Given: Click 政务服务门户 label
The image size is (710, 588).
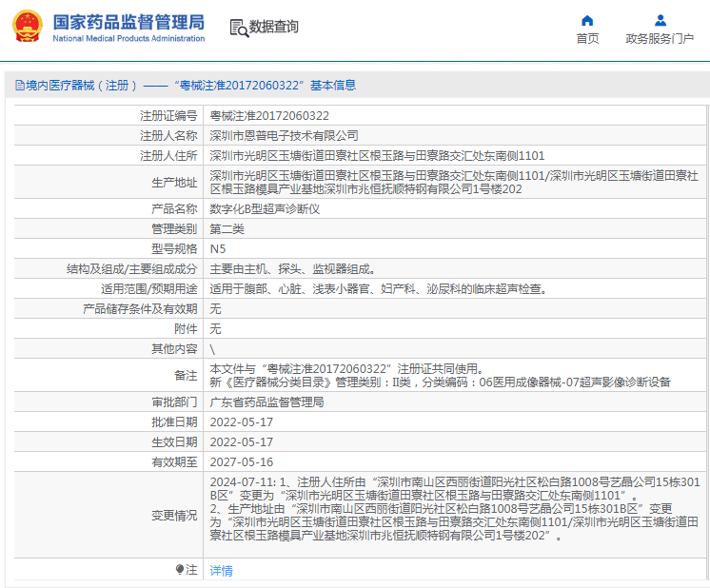Looking at the screenshot, I should [660, 39].
